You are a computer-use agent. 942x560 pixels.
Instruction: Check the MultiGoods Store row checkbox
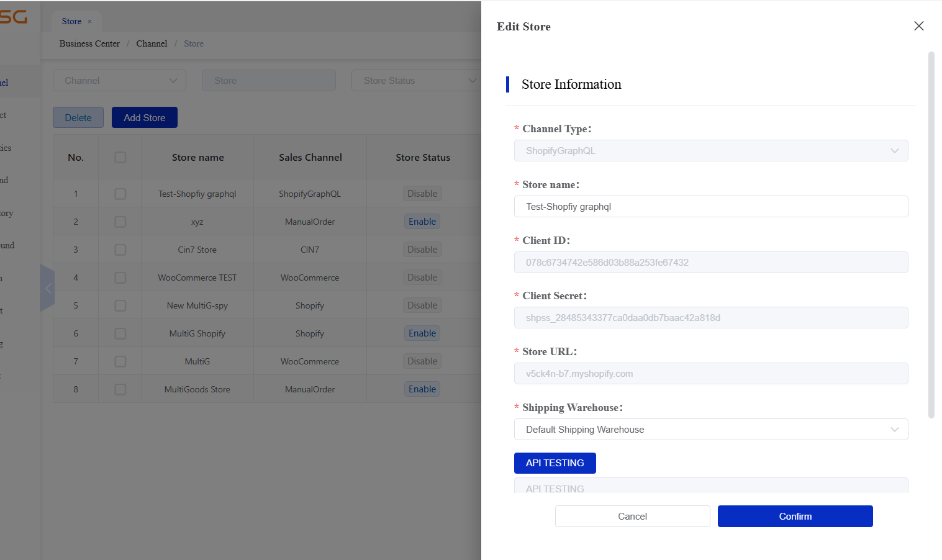click(x=120, y=390)
